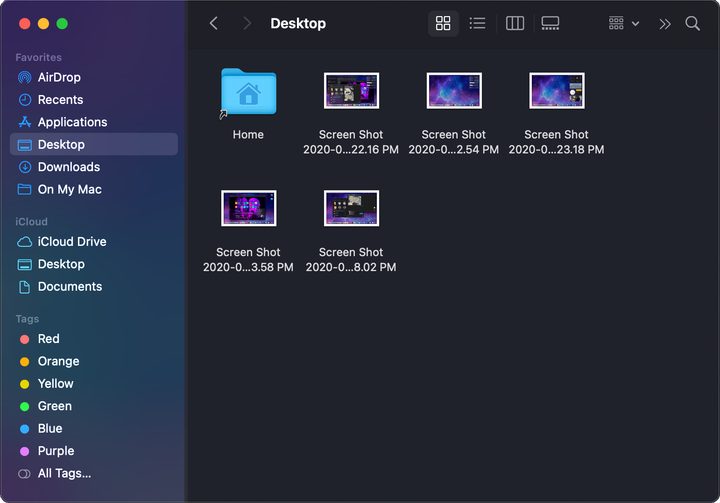Click the Desktop window title
The height and width of the screenshot is (503, 720).
(x=298, y=23)
